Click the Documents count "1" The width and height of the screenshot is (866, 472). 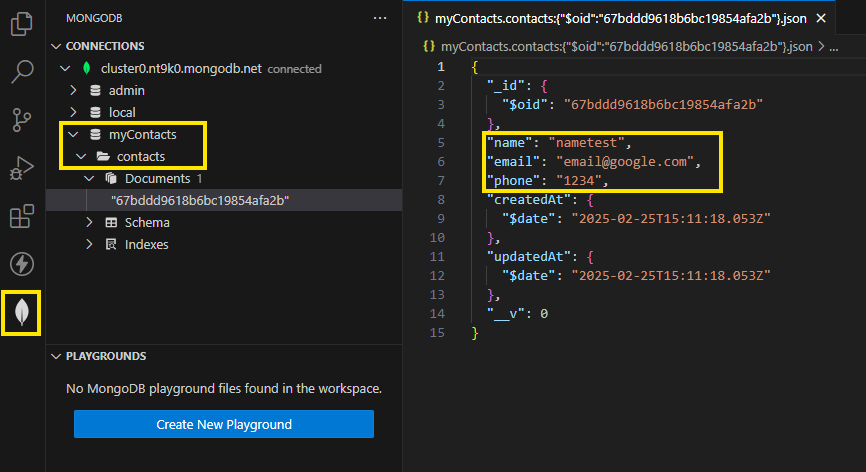coord(199,178)
